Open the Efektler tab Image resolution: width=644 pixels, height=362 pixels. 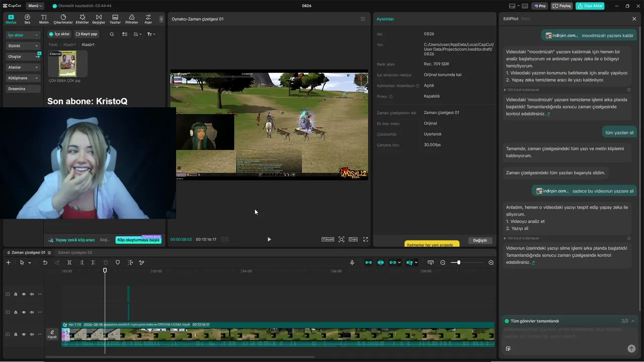(82, 19)
